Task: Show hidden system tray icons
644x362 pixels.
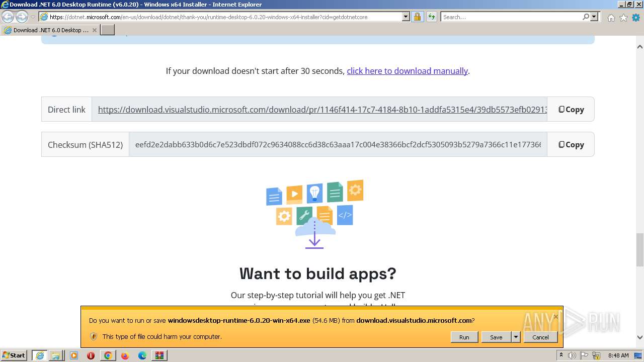Action: [x=561, y=355]
